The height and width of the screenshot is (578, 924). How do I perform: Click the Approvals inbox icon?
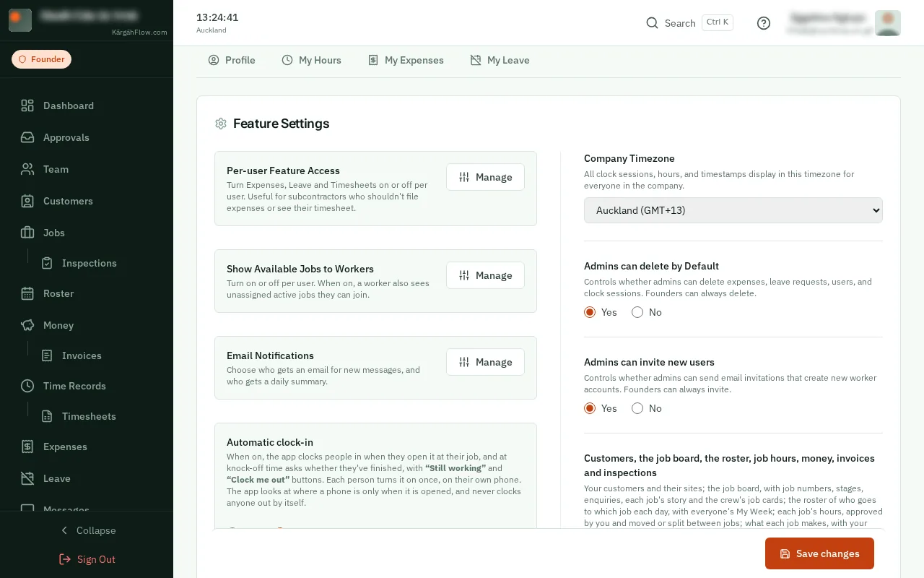point(27,137)
